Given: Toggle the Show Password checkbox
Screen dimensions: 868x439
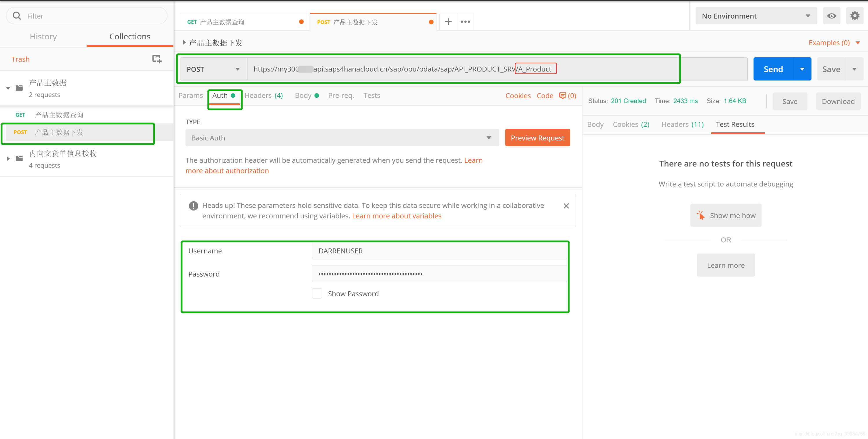Looking at the screenshot, I should pos(317,294).
